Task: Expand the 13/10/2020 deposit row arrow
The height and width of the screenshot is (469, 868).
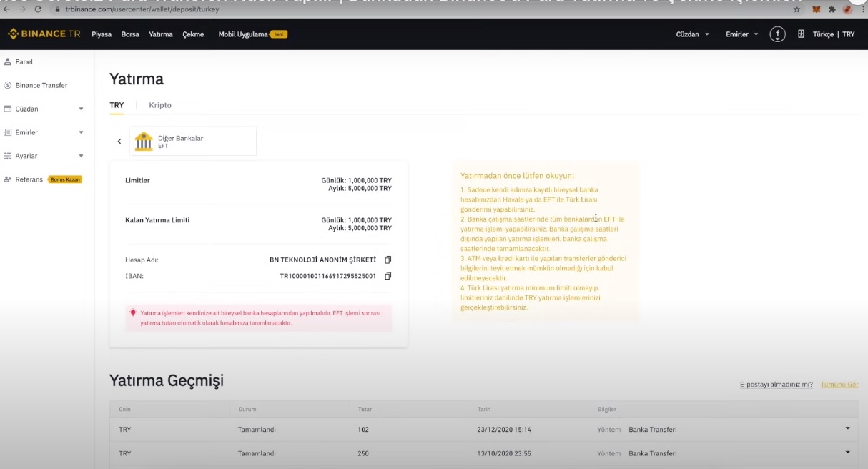Action: 848,453
